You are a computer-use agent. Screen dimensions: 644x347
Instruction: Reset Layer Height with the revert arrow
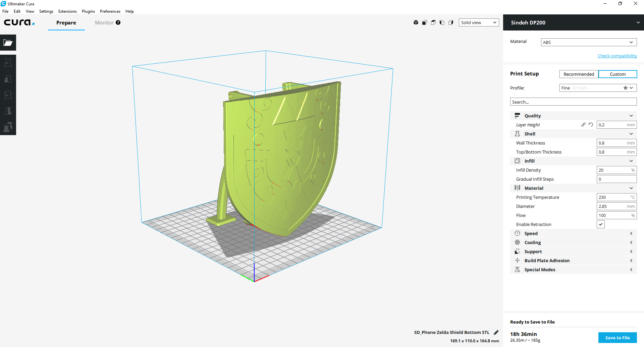pos(591,125)
